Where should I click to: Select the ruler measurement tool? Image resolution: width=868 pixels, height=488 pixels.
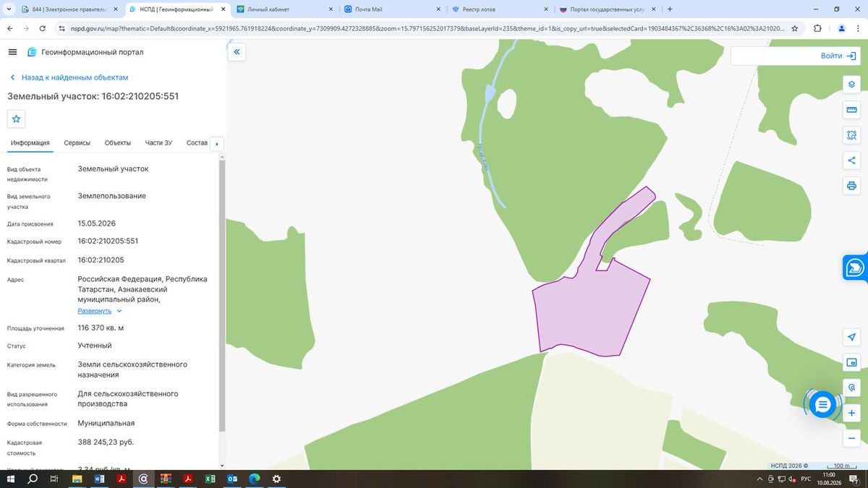[851, 110]
